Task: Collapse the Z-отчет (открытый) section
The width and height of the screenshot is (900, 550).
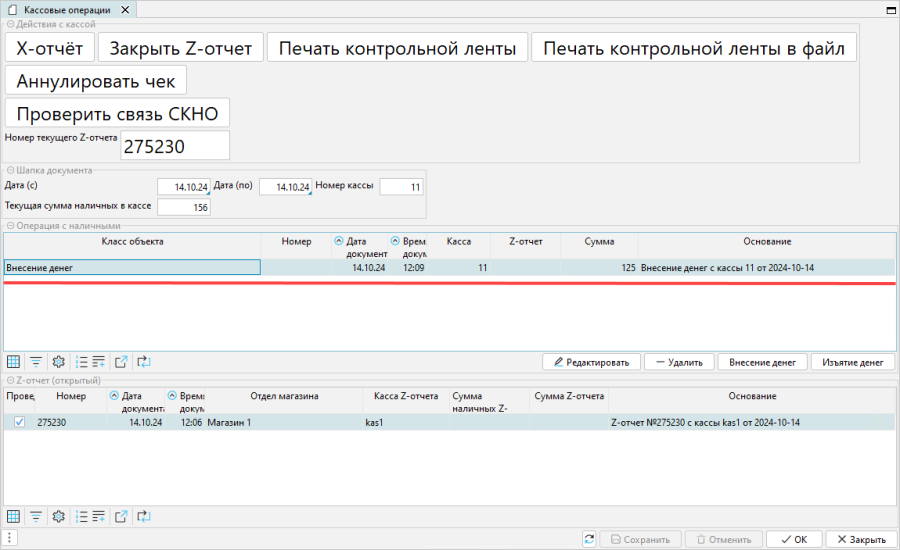Action: [10, 381]
